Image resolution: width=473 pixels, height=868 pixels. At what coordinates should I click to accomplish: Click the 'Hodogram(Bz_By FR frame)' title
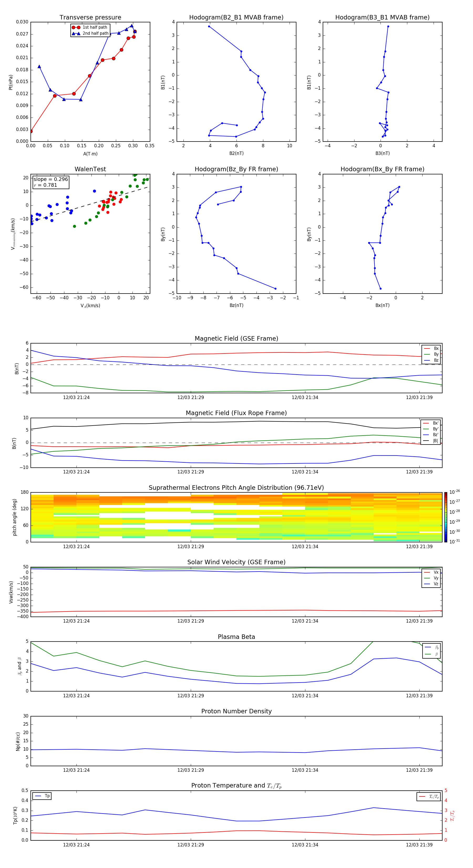coord(236,169)
